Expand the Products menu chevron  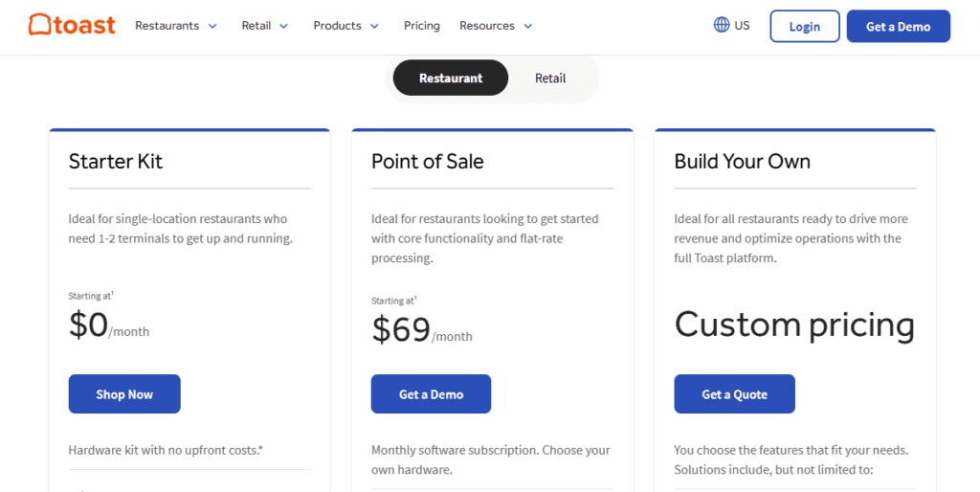(x=374, y=26)
